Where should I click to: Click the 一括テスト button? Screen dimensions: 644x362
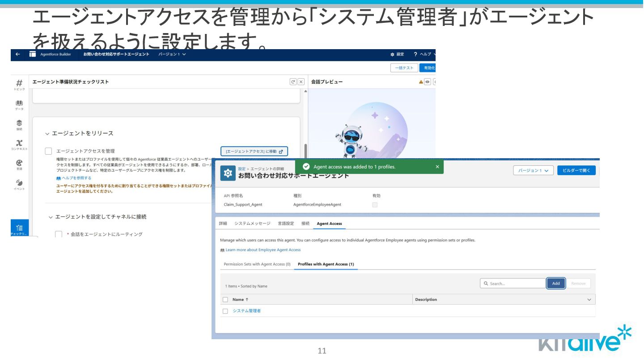[x=404, y=68]
